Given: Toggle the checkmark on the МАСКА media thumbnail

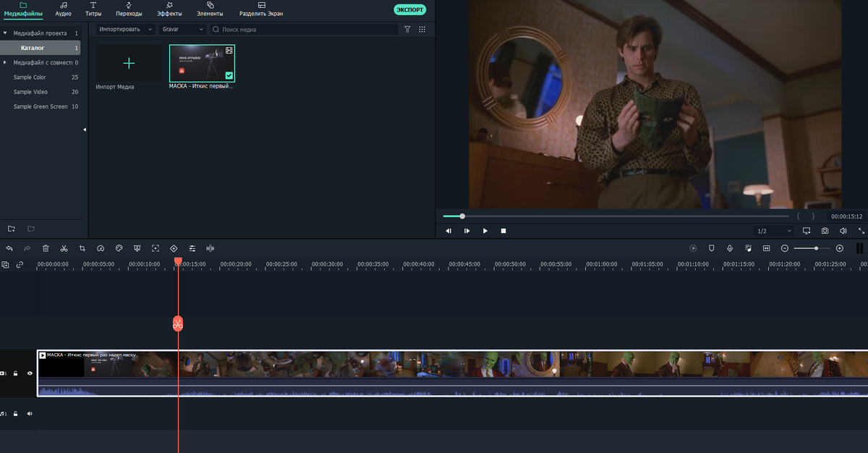Looking at the screenshot, I should (229, 75).
